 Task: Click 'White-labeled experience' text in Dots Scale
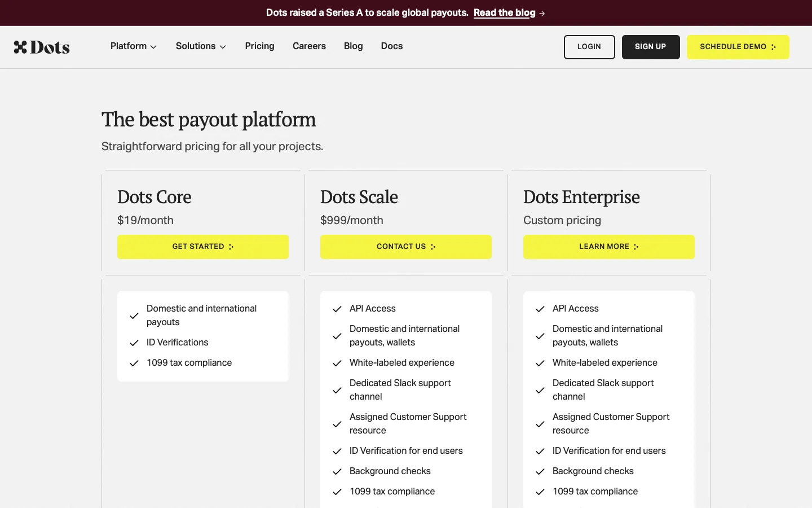point(401,362)
